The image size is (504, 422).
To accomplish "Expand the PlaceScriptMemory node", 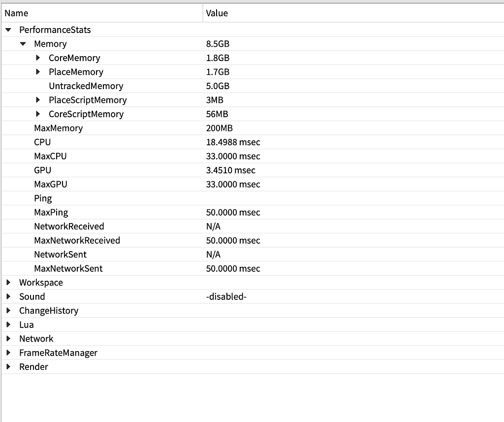I will [x=38, y=100].
